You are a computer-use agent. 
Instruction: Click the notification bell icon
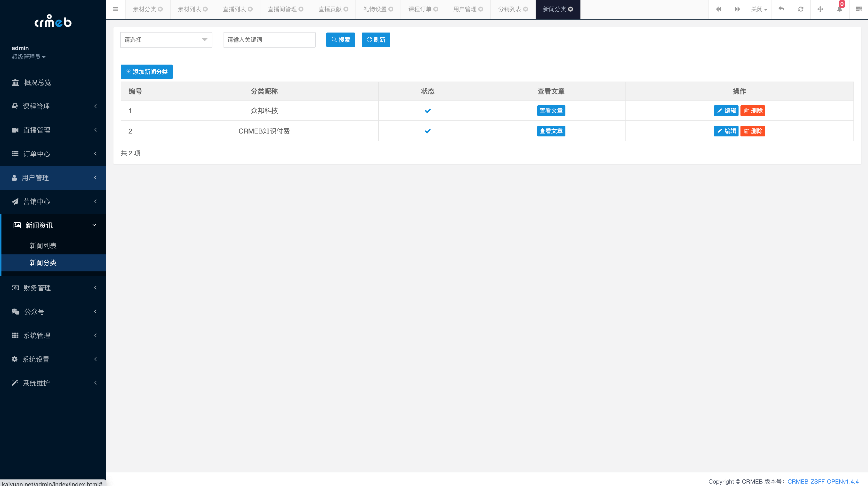[839, 9]
